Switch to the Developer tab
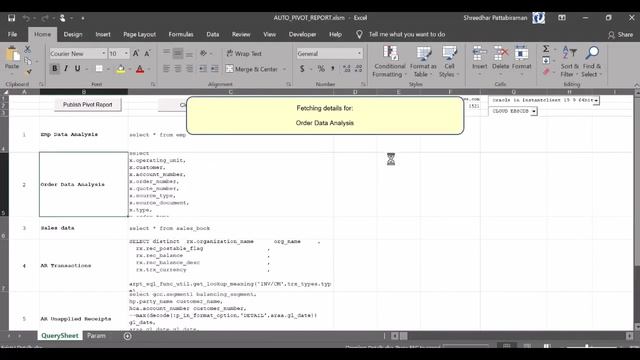The image size is (640, 360). [x=302, y=34]
